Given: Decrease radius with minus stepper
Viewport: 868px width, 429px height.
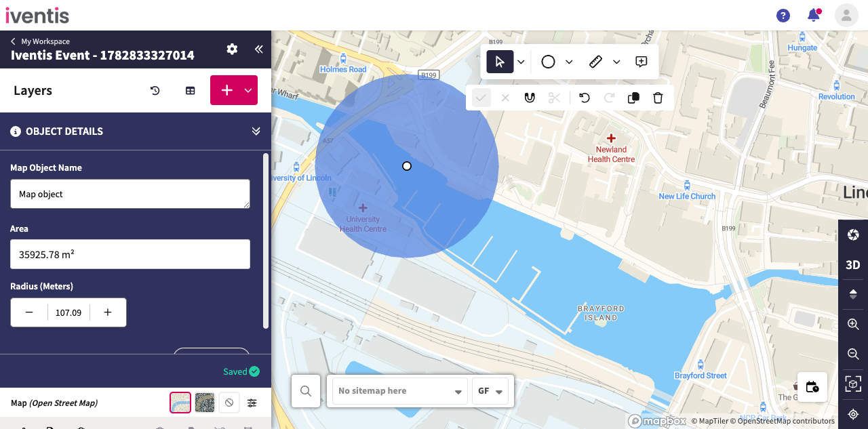Looking at the screenshot, I should [x=29, y=312].
